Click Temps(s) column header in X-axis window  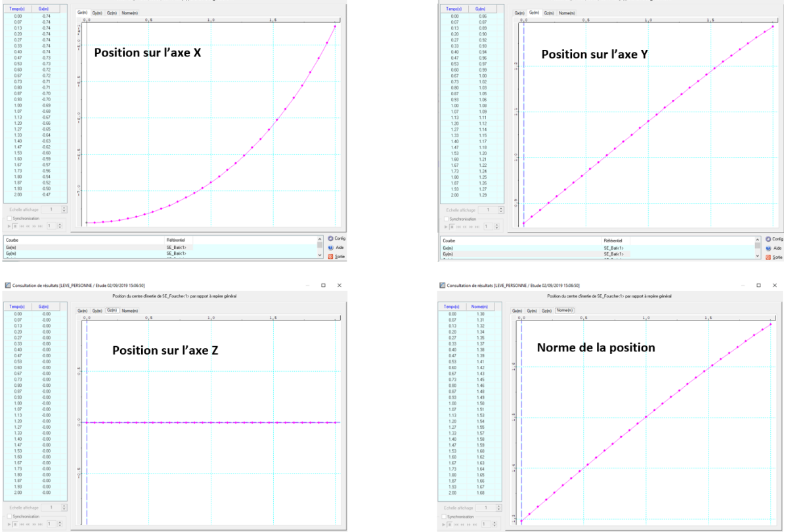[18, 9]
